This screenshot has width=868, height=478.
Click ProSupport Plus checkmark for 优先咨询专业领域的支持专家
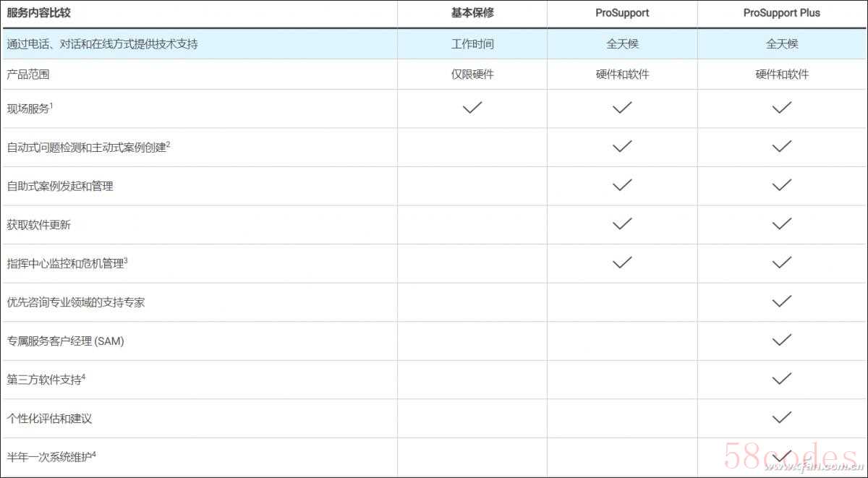pos(782,302)
